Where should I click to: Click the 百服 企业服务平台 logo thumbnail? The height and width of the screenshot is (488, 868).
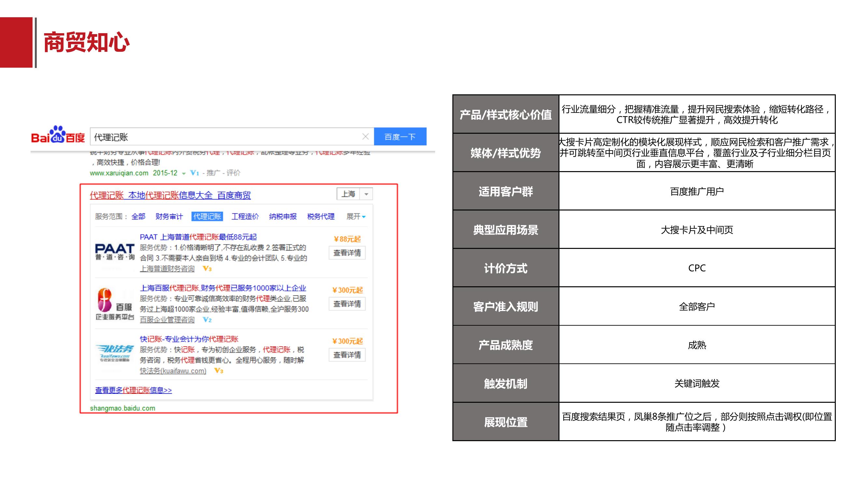click(115, 304)
